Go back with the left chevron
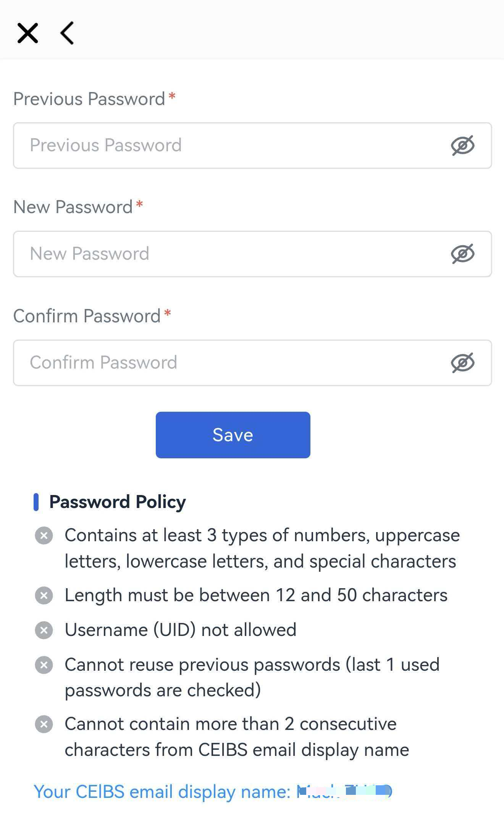 click(x=68, y=33)
